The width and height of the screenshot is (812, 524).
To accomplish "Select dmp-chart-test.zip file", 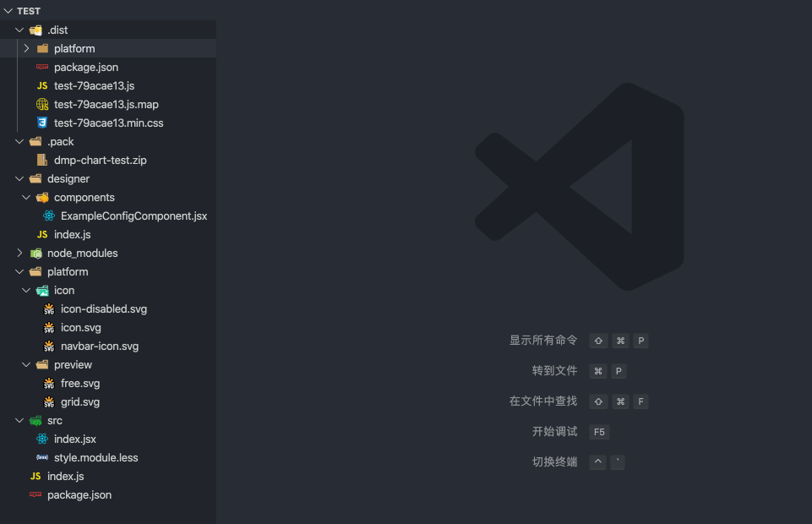I will coord(101,161).
